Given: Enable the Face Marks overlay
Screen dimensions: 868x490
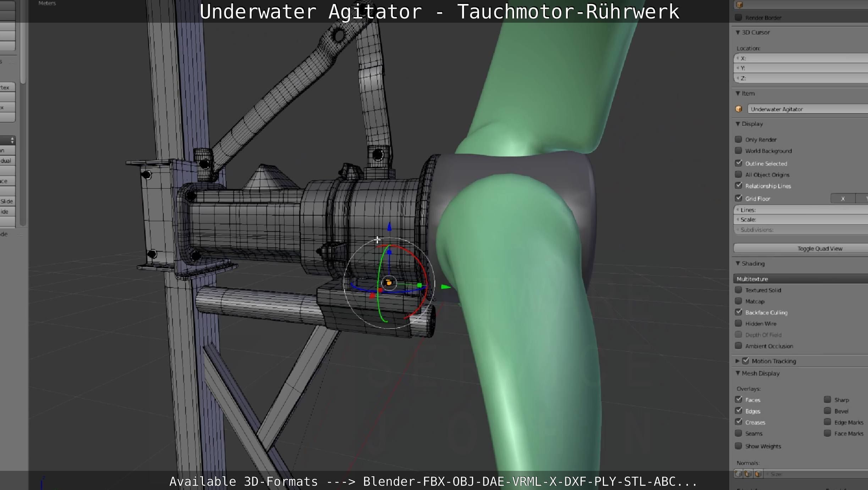Looking at the screenshot, I should pyautogui.click(x=828, y=433).
